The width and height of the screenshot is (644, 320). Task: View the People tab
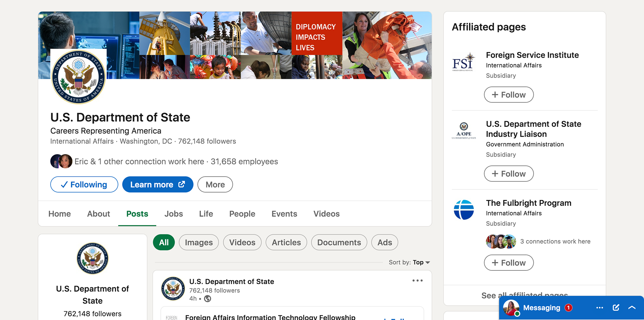click(x=242, y=214)
